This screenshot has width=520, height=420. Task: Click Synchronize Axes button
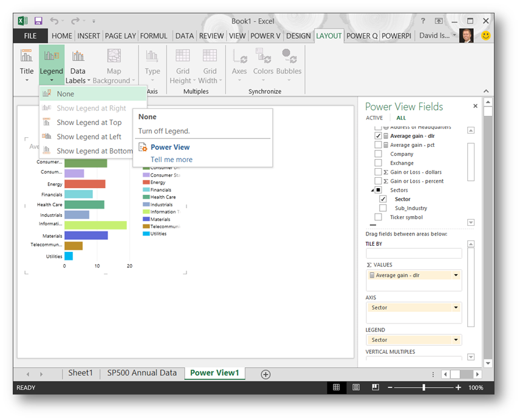(239, 64)
